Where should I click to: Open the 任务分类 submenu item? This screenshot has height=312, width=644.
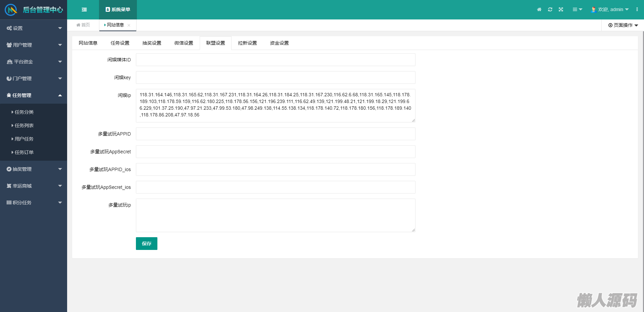tap(34, 112)
